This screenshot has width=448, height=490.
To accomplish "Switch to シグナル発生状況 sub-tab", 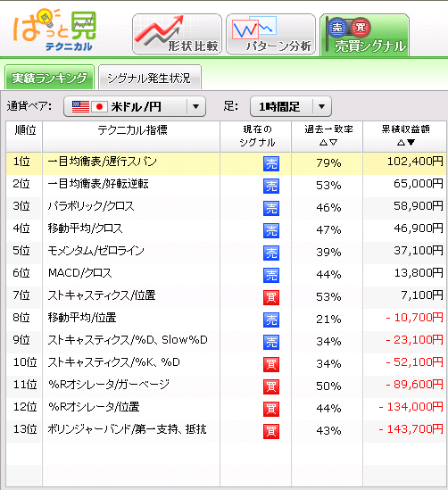I will pos(150,78).
